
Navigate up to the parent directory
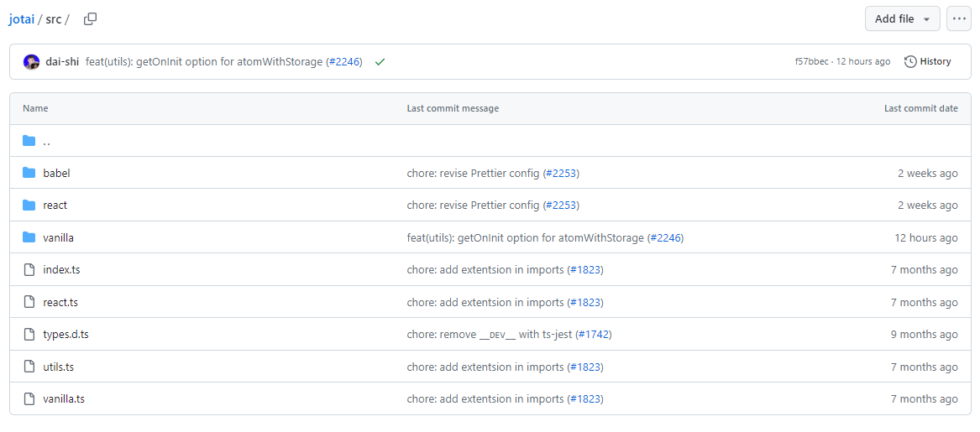tap(47, 141)
